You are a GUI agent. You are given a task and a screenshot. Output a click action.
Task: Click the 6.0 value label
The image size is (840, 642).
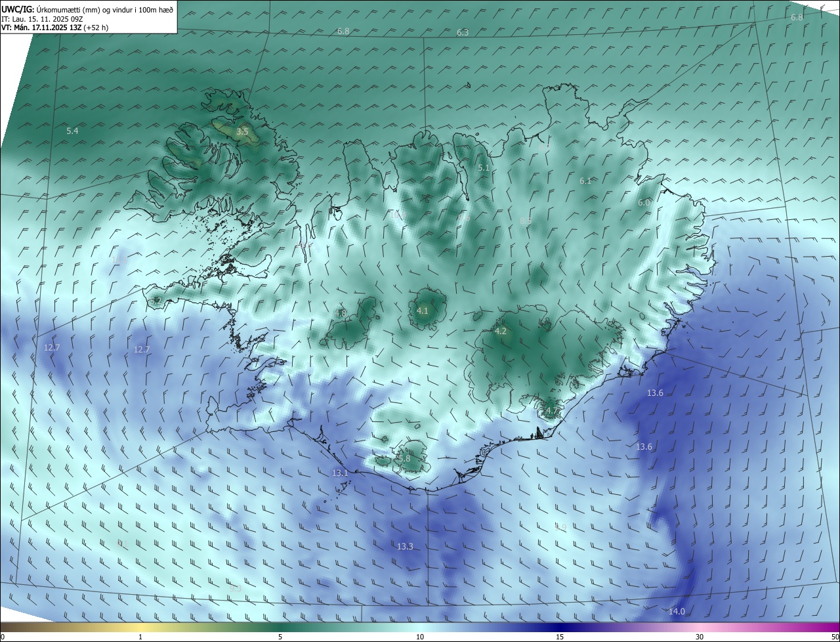pos(644,203)
